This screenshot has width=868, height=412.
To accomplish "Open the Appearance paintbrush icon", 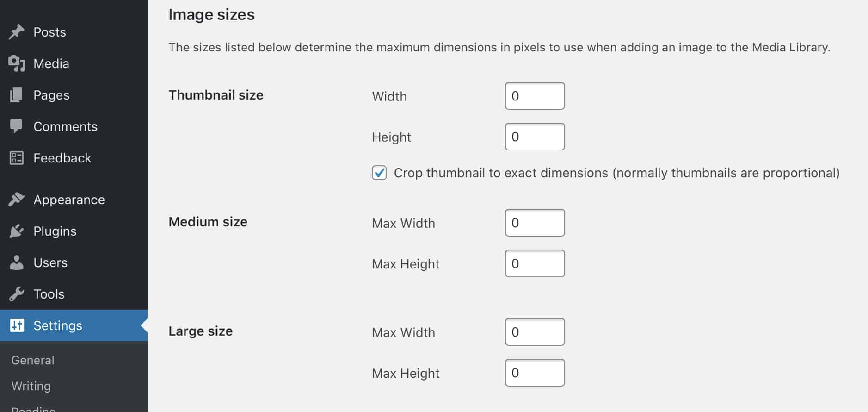I will (17, 200).
